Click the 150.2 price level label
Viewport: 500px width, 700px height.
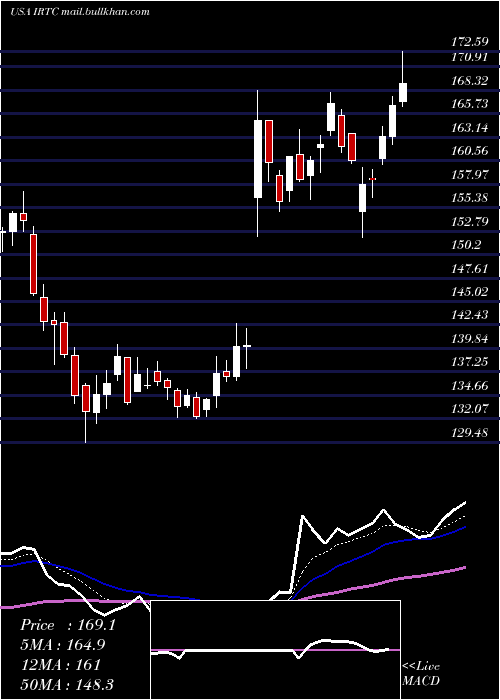467,245
